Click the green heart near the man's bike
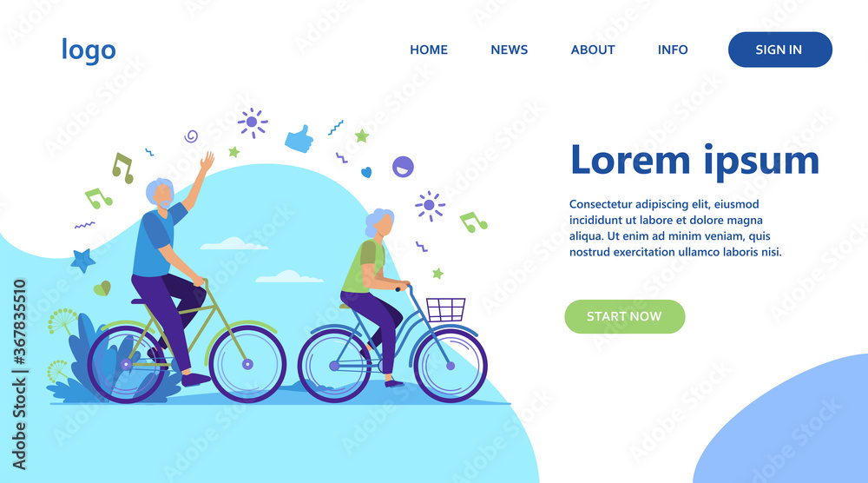 point(102,288)
